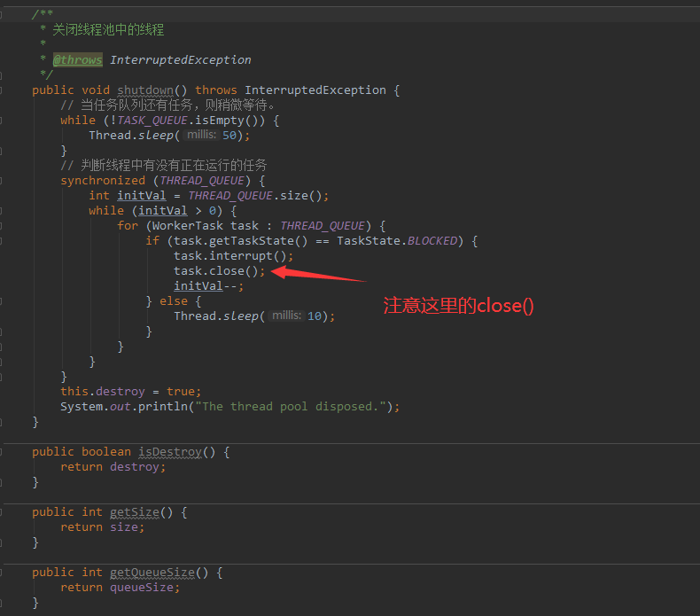Image resolution: width=700 pixels, height=616 pixels.
Task: Click the else keyword
Action: point(173,301)
